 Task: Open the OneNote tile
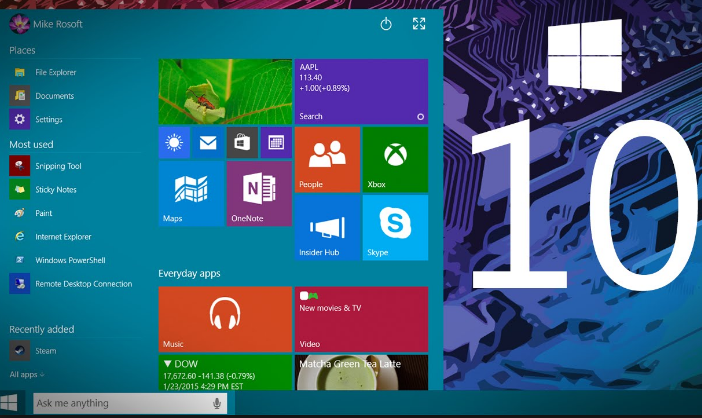click(259, 194)
